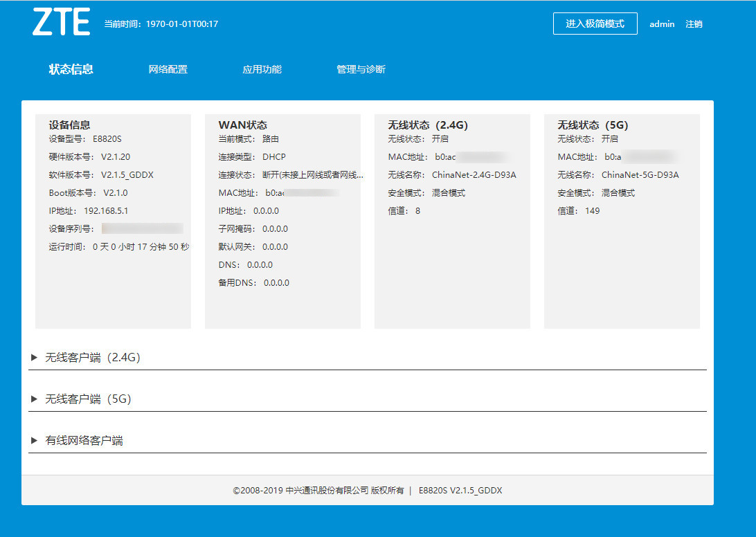
Task: Open the 管理与诊断 tab
Action: 361,69
